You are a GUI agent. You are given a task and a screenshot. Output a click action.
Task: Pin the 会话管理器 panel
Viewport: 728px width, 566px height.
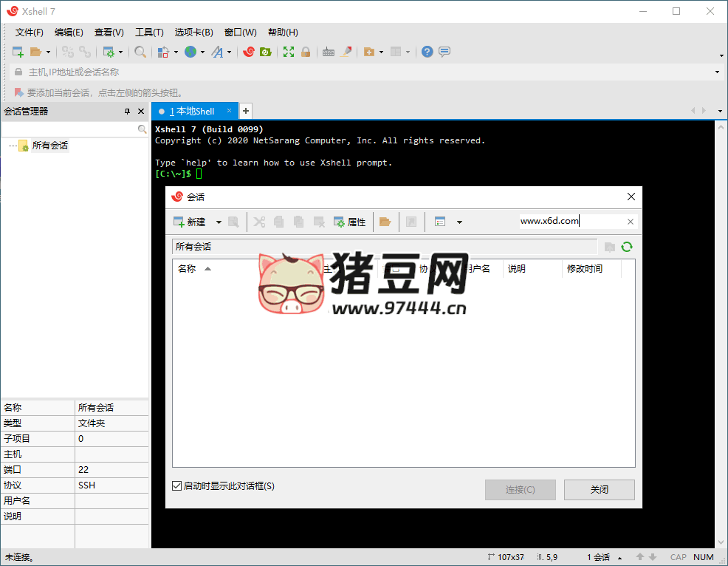(x=126, y=111)
